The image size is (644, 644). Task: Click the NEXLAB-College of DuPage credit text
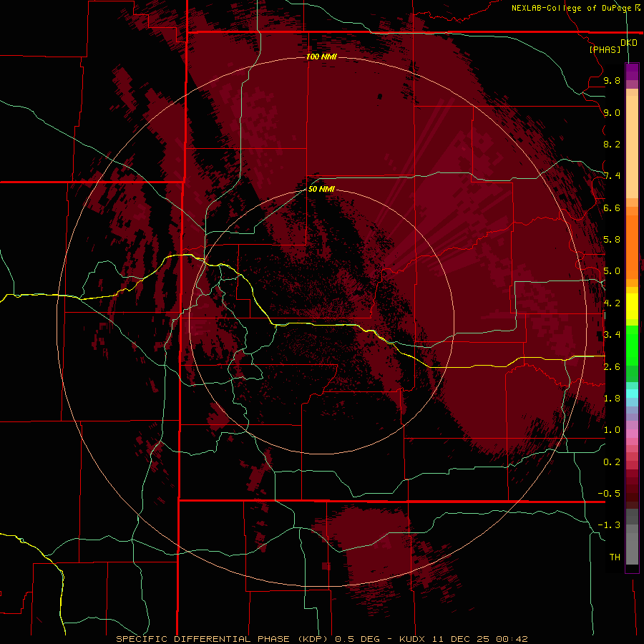click(x=571, y=8)
